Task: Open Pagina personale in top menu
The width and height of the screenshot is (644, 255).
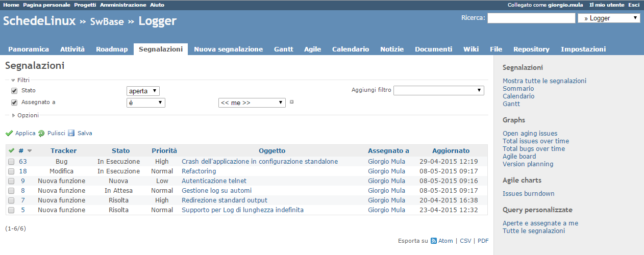Action: (46, 5)
